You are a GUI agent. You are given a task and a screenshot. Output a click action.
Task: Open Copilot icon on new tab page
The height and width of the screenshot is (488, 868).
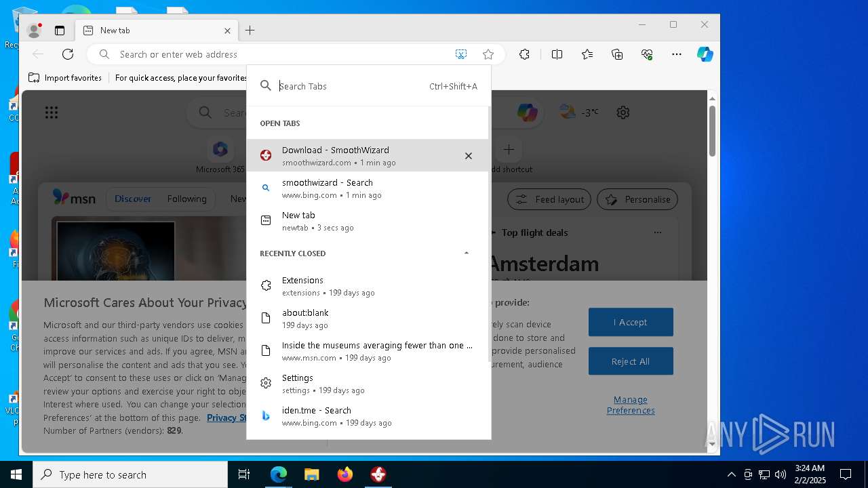point(527,113)
